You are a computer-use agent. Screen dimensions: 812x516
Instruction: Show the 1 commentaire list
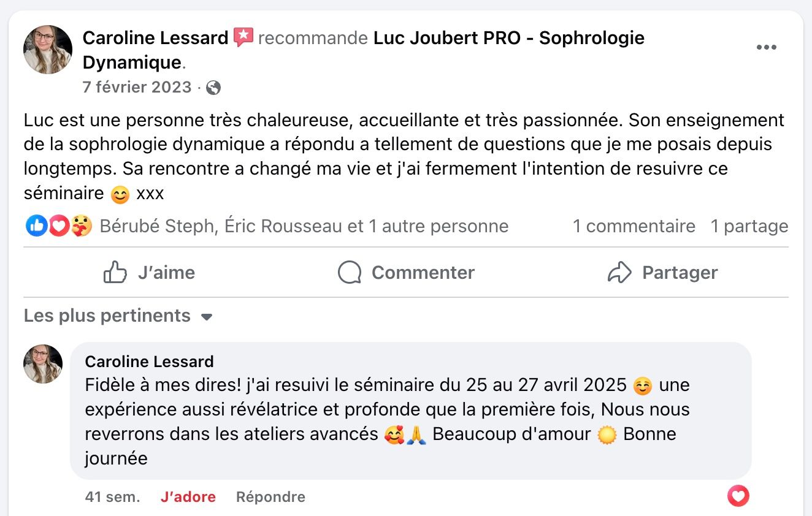634,226
